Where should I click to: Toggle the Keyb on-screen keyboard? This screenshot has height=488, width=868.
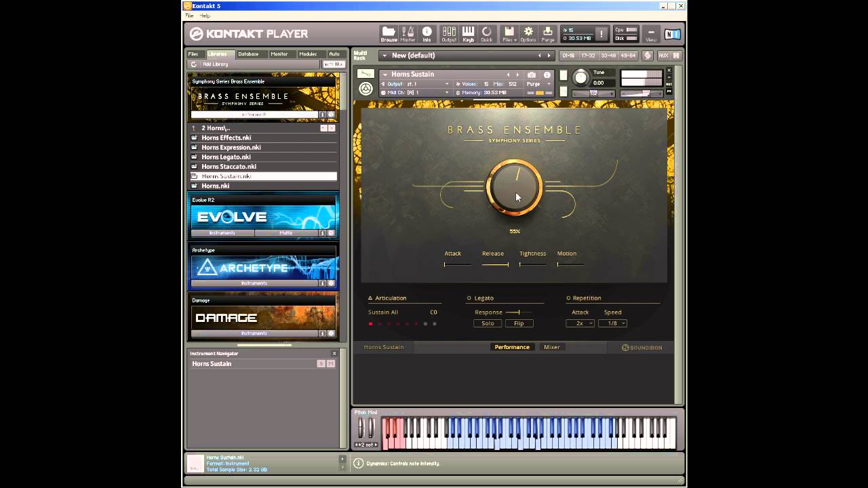pyautogui.click(x=468, y=34)
